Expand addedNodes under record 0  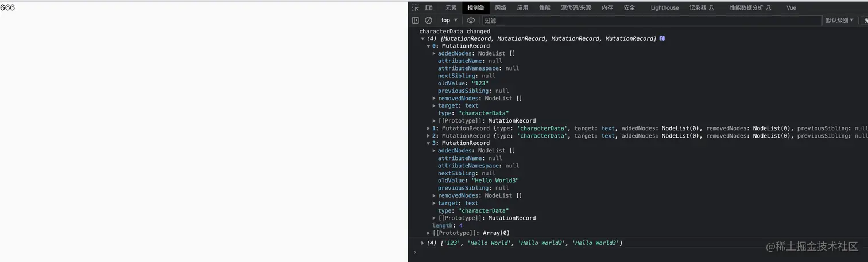point(434,53)
